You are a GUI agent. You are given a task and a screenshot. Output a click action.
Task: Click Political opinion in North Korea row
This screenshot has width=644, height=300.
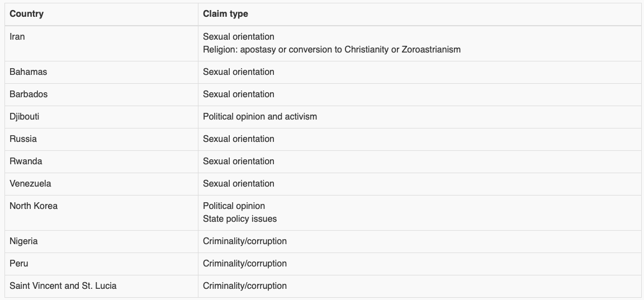click(x=234, y=206)
